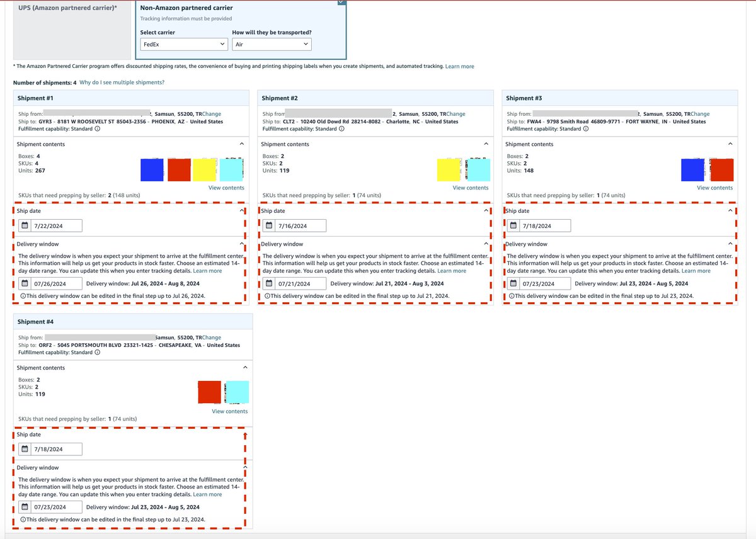Open Learn more in Shipment #3 delivery window
The image size is (756, 539).
click(696, 271)
